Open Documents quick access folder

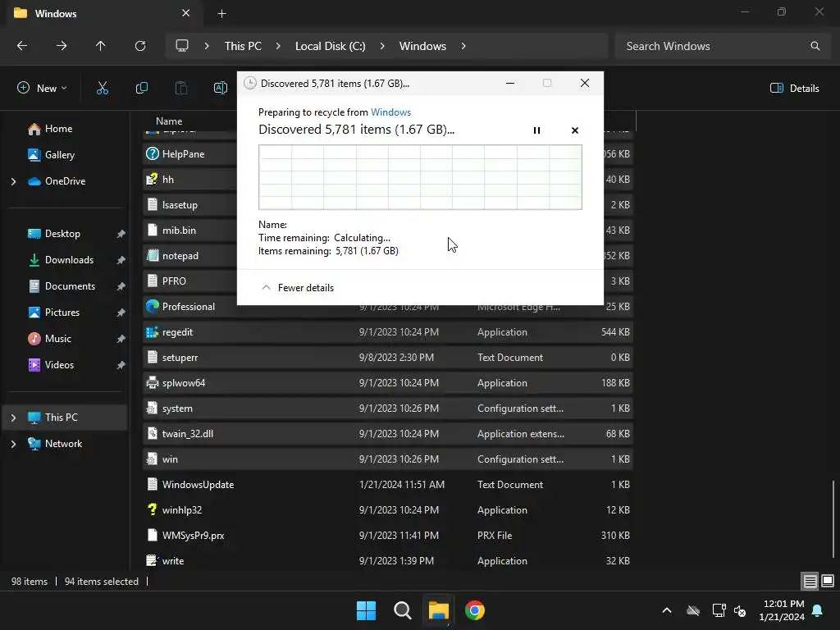(61, 286)
